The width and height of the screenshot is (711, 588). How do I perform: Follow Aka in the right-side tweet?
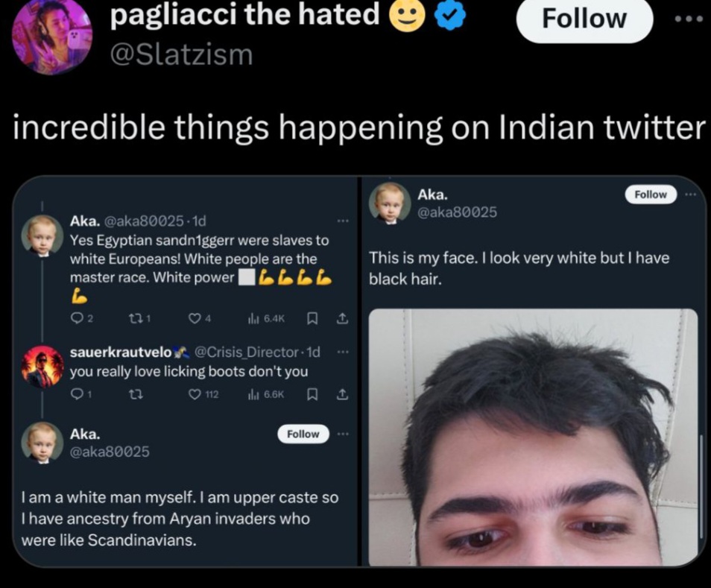651,194
